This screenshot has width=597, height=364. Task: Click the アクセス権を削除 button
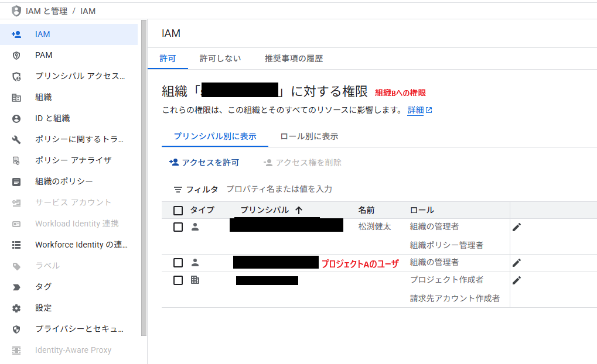tap(302, 163)
